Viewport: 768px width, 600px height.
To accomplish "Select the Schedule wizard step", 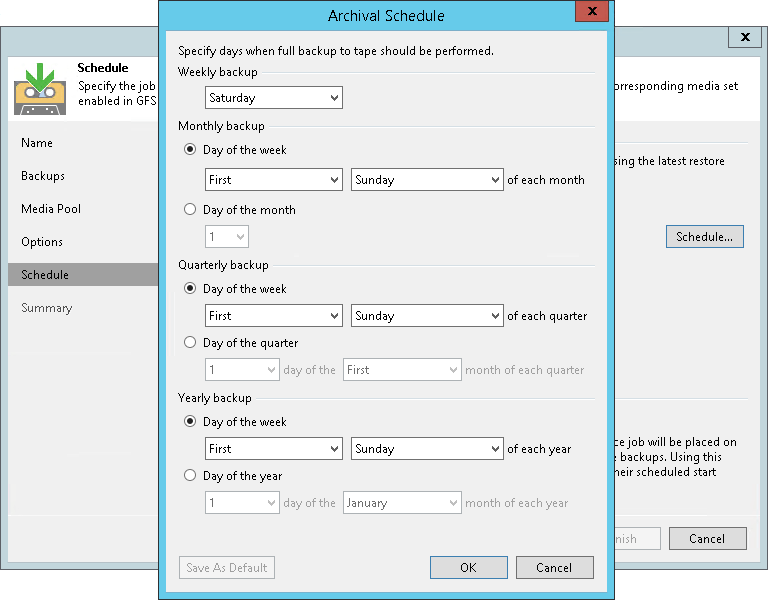I will coord(83,275).
